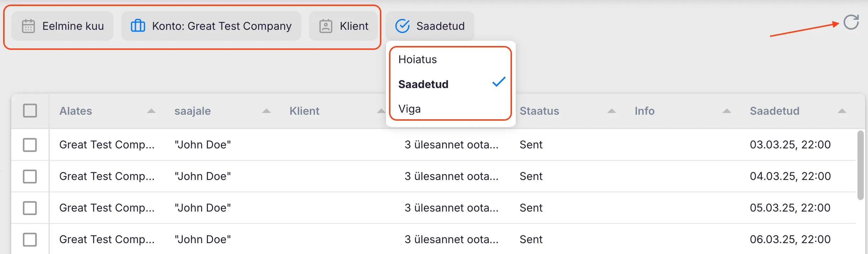The height and width of the screenshot is (254, 868).
Task: Click the table's vertical scrollbar
Action: click(x=860, y=165)
